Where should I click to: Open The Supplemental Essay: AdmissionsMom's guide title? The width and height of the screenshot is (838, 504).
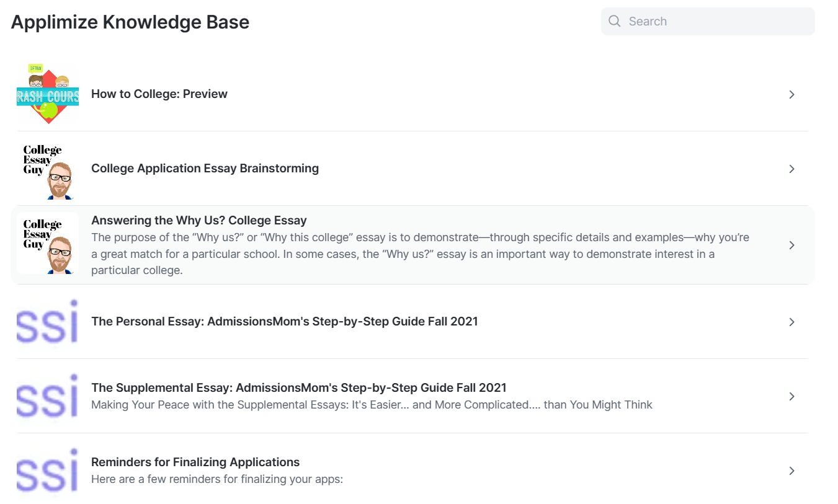pyautogui.click(x=299, y=387)
